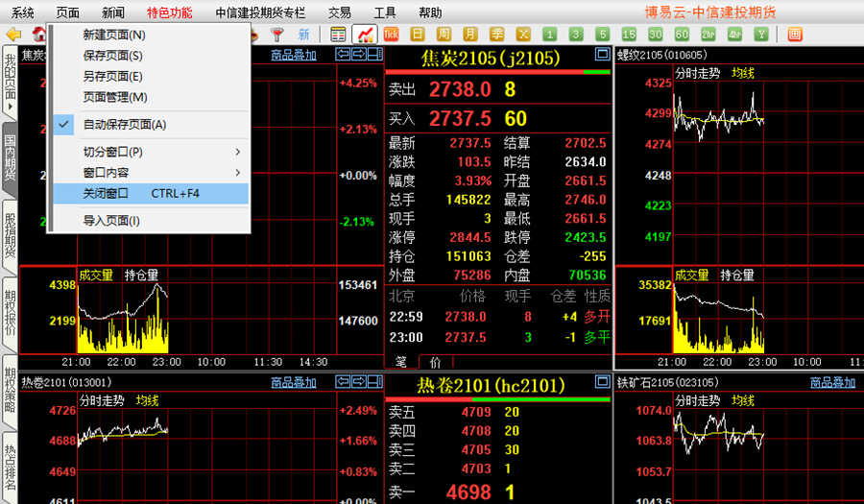Viewport: 864px width, 504px height.
Task: Select the 笔 tab under trade details
Action: (x=402, y=362)
